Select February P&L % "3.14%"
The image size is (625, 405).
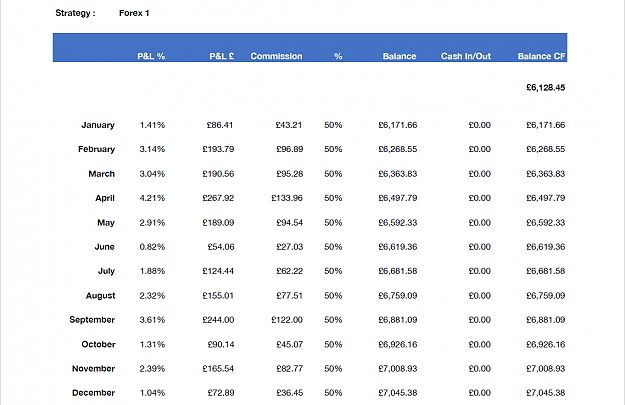152,149
